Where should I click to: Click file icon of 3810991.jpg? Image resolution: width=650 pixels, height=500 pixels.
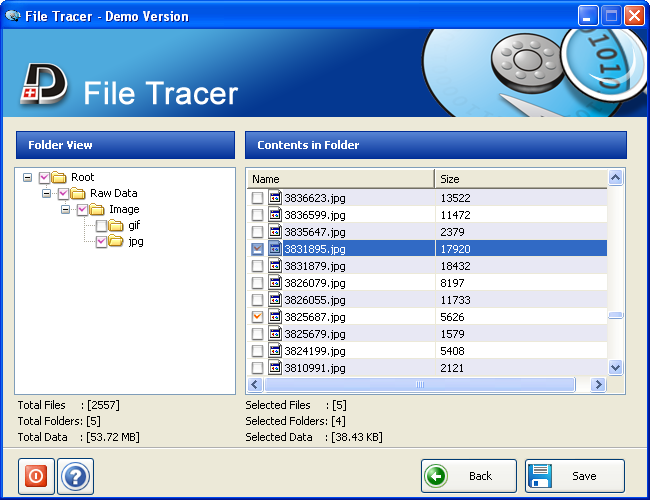pyautogui.click(x=275, y=368)
